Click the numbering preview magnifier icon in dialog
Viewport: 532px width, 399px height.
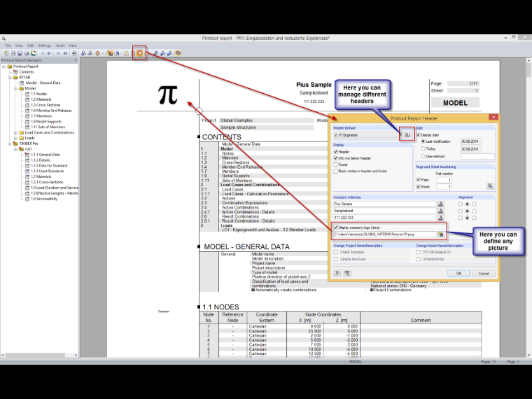pos(490,186)
